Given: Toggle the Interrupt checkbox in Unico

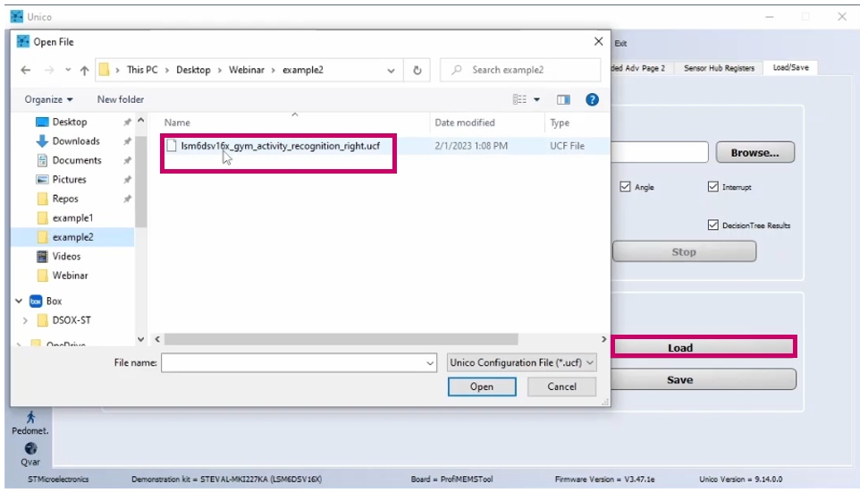Looking at the screenshot, I should pos(713,187).
